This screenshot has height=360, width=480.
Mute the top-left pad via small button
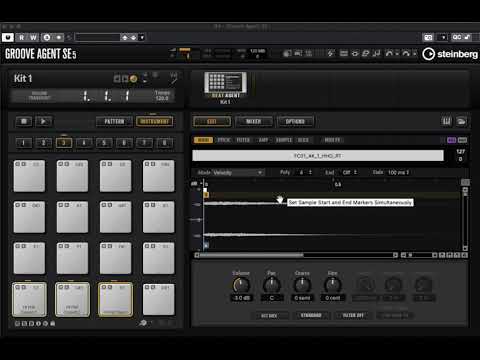pos(18,164)
